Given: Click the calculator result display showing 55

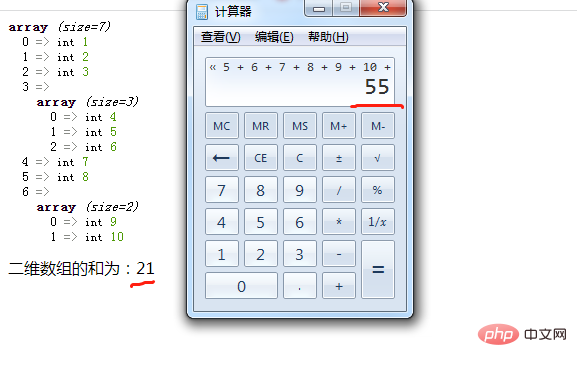Looking at the screenshot, I should [300, 82].
